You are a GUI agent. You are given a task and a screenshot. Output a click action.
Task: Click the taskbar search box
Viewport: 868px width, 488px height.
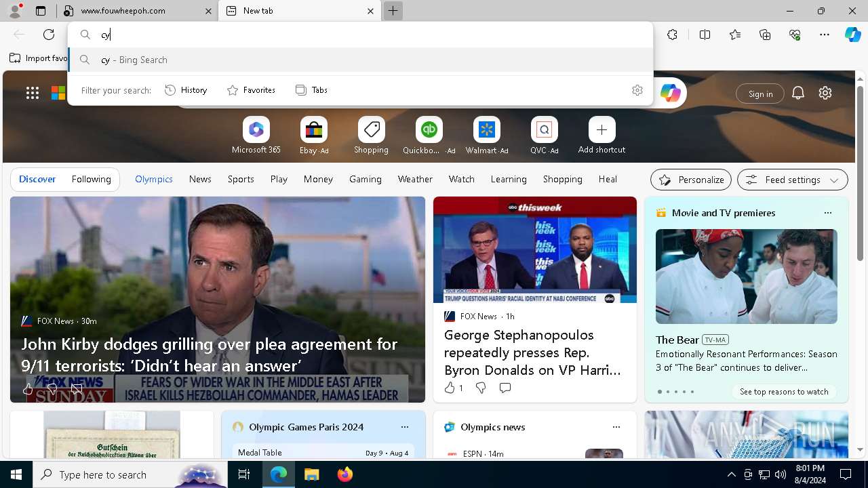click(130, 474)
